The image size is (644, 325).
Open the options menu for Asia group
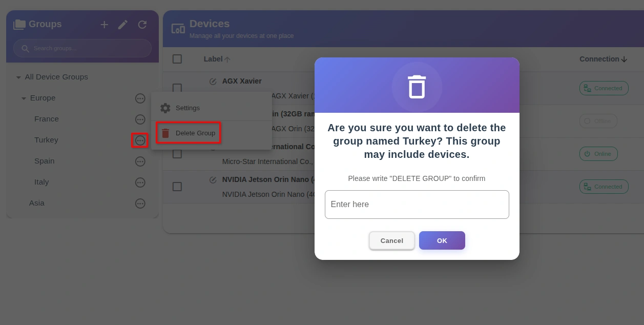point(140,204)
